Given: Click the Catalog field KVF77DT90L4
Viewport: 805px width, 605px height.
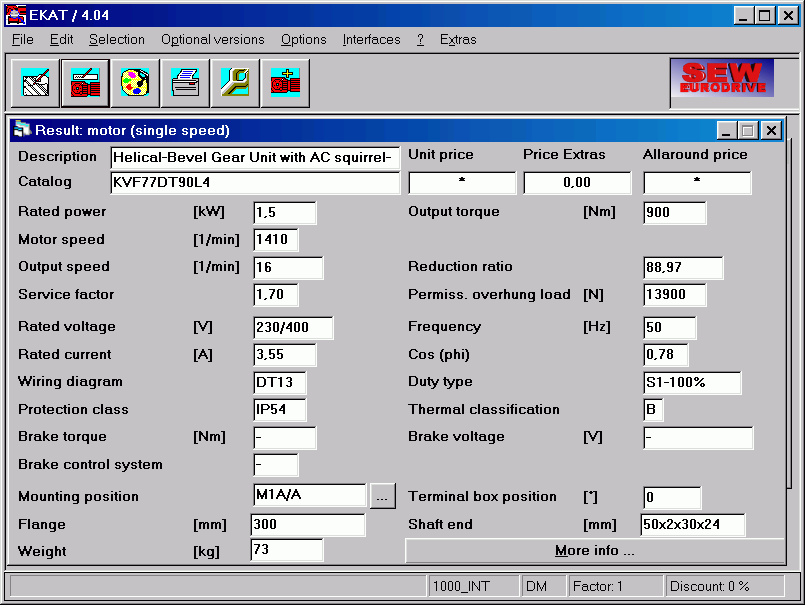Looking at the screenshot, I should (255, 183).
